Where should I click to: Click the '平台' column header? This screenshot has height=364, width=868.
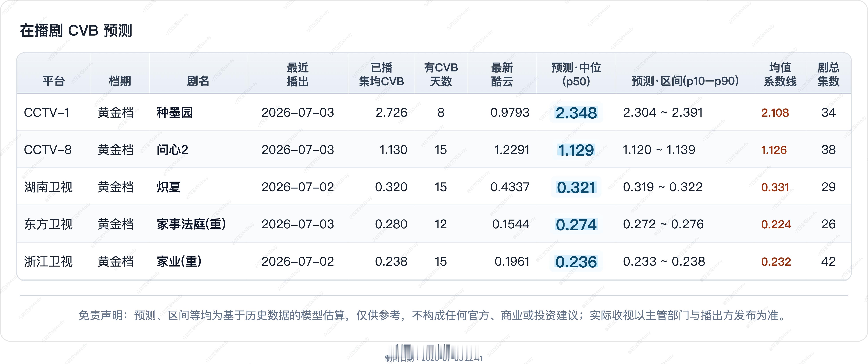54,81
